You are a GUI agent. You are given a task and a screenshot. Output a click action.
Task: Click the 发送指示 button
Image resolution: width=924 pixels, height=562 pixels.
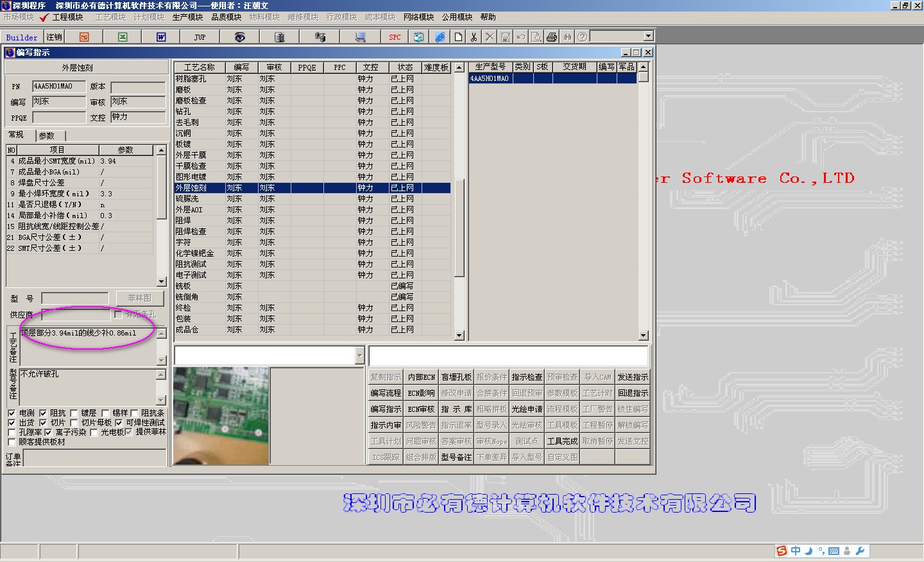point(633,377)
